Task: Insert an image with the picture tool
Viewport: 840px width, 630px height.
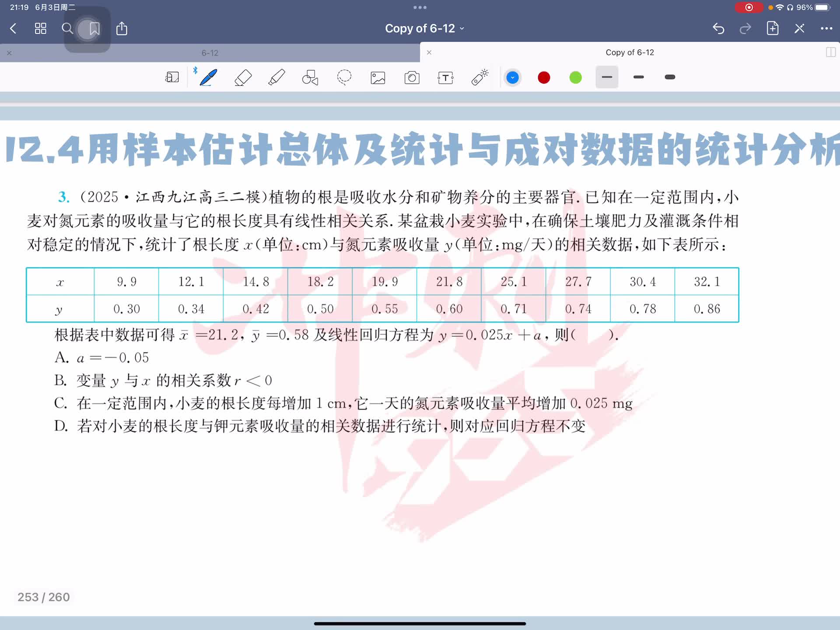Action: (x=378, y=77)
